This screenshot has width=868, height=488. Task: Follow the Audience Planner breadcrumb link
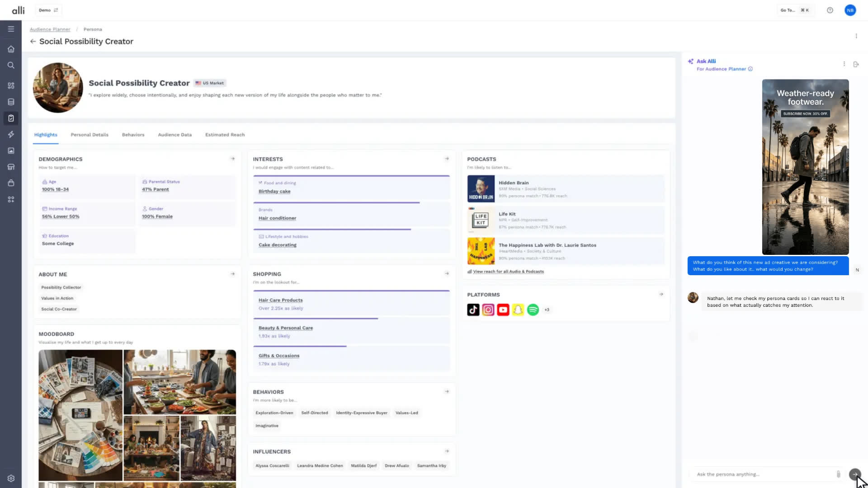coord(50,29)
